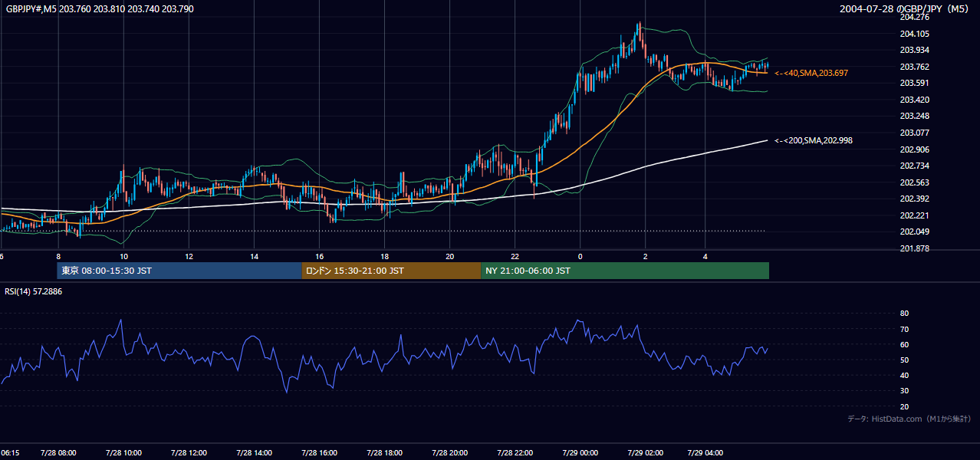
Task: Click the 7/28 22:00 date label
Action: point(515,452)
